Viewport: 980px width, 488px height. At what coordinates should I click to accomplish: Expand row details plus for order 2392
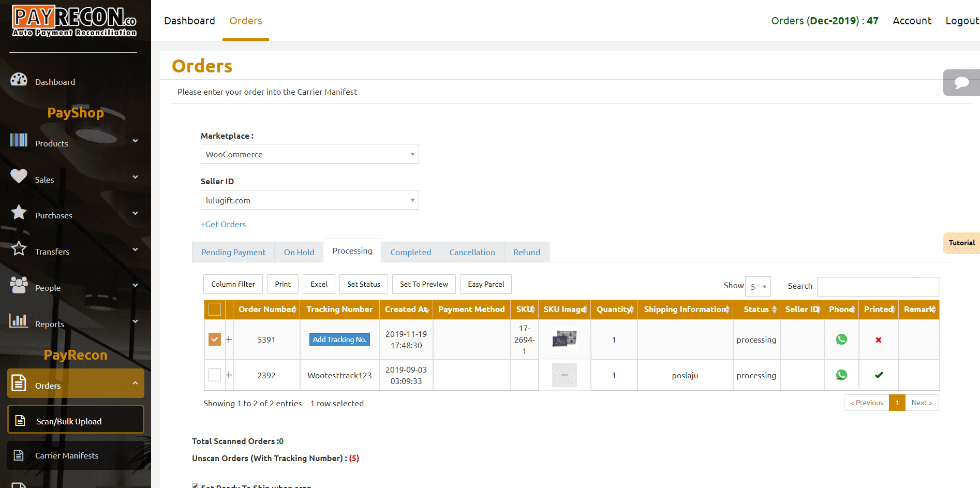pyautogui.click(x=229, y=375)
